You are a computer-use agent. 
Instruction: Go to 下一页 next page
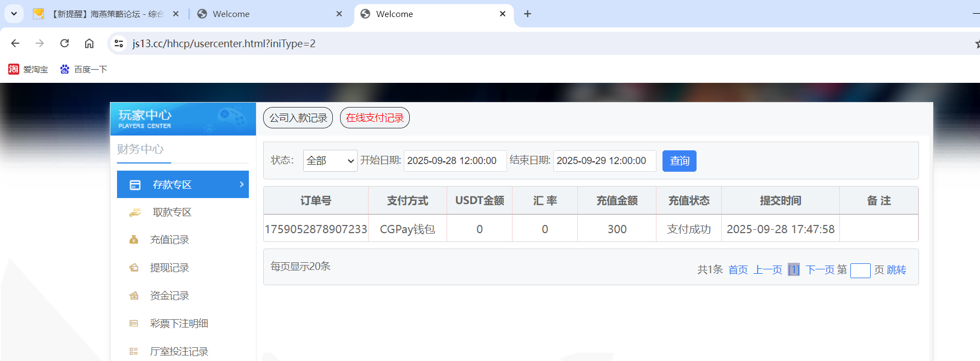[820, 270]
